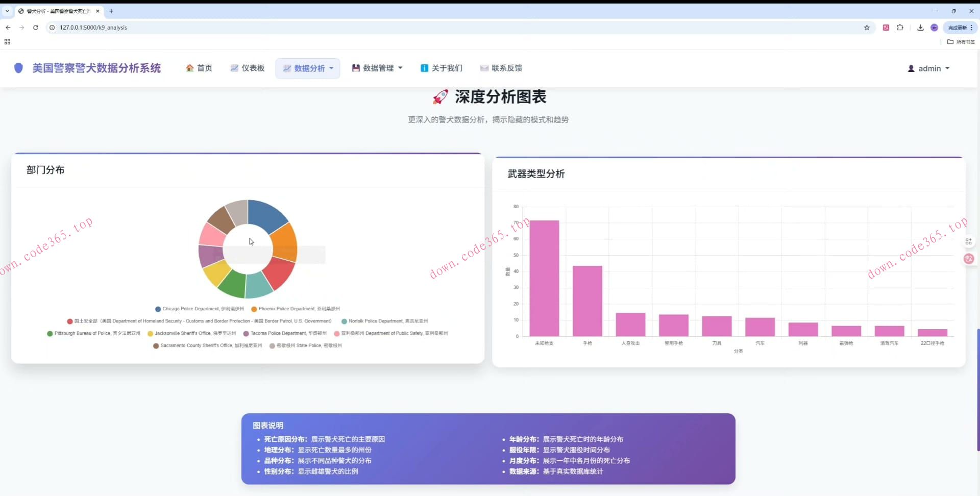Go to the 首页 nav item
Screen dimensions: 980x496
(199, 68)
